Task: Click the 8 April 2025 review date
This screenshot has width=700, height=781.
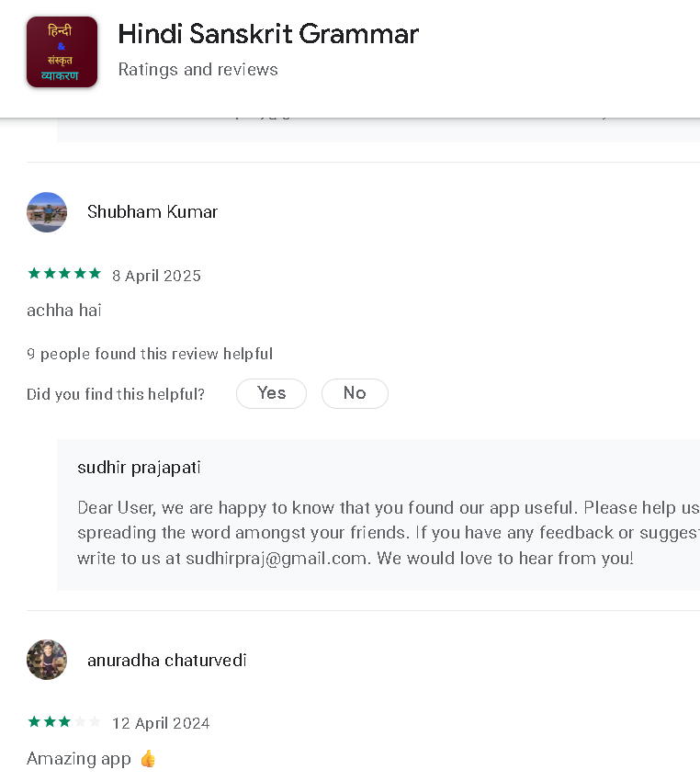Action: click(156, 276)
